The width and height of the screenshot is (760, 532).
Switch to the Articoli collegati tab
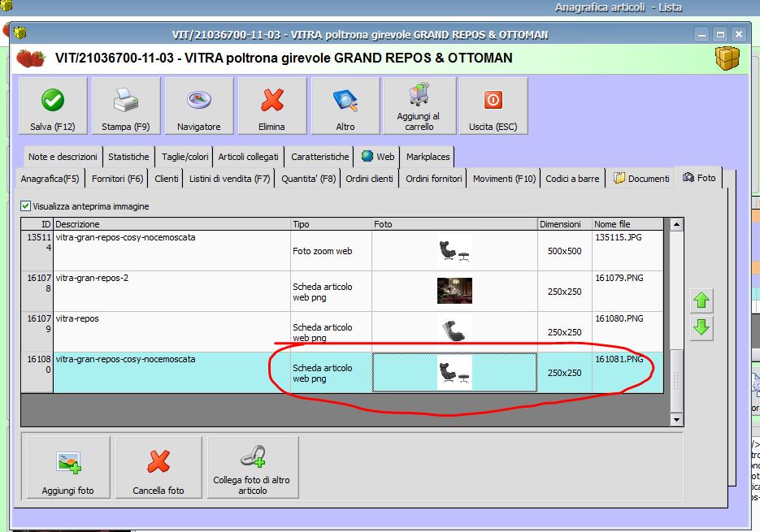[248, 157]
